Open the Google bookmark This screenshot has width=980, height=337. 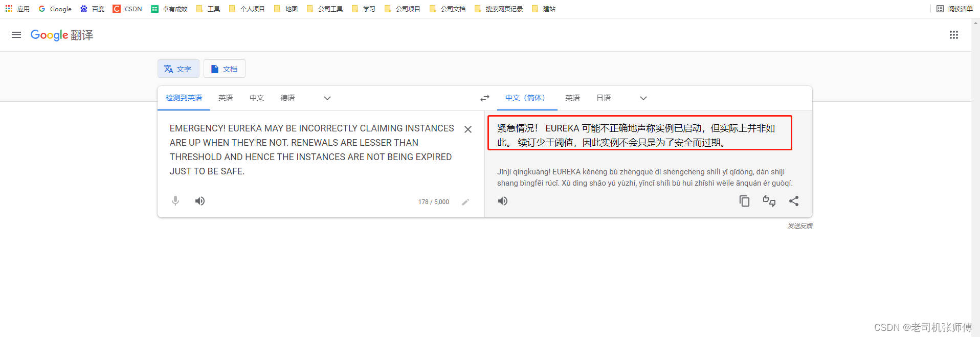55,9
